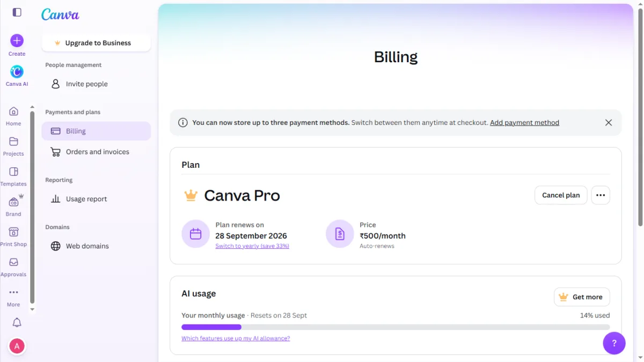Open Which features use up my AI allowance link

click(x=236, y=338)
